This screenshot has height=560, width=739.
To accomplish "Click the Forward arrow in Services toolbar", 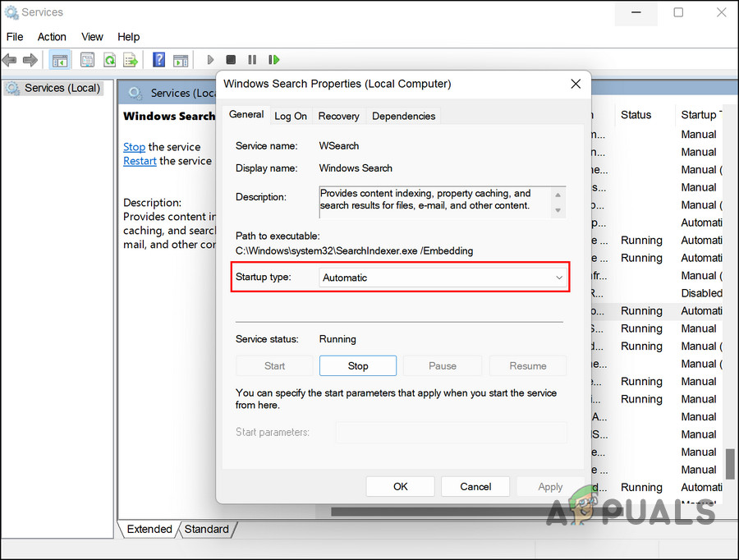I will click(x=30, y=60).
